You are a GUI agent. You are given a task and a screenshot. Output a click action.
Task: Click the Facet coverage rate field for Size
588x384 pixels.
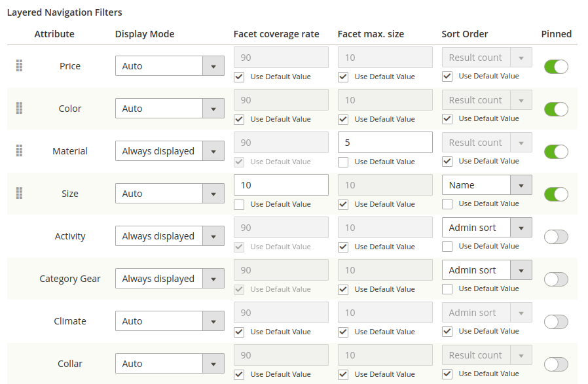pos(281,185)
